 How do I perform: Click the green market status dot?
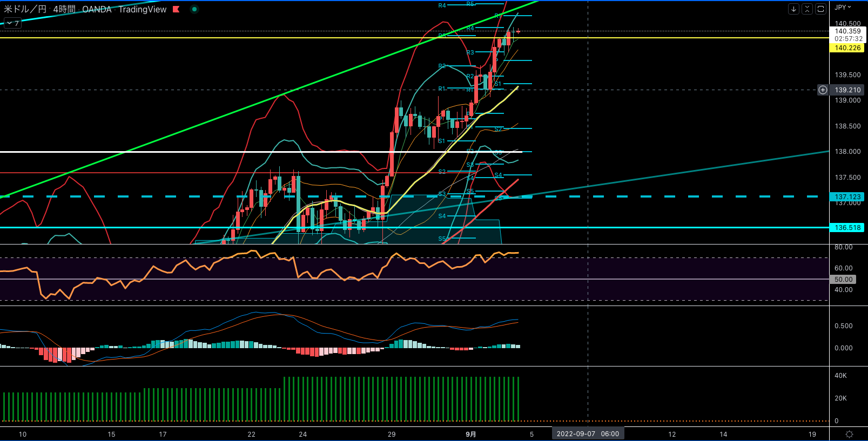[x=194, y=9]
